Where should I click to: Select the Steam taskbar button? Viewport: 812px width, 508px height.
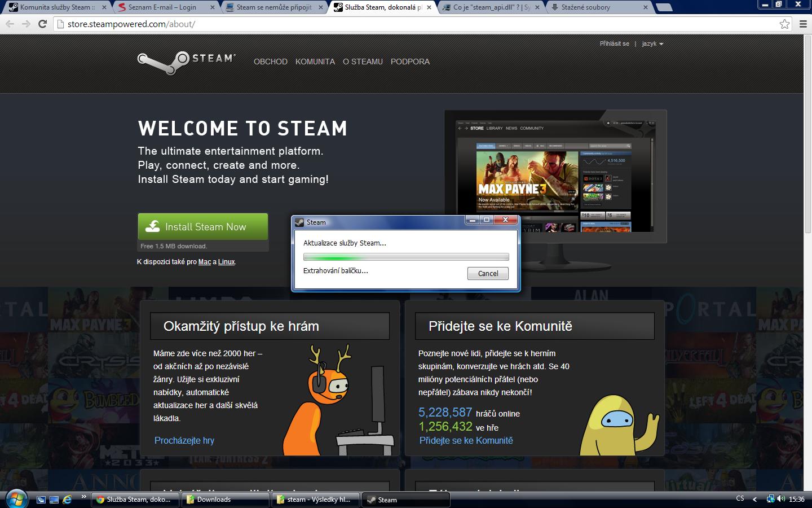click(x=406, y=500)
